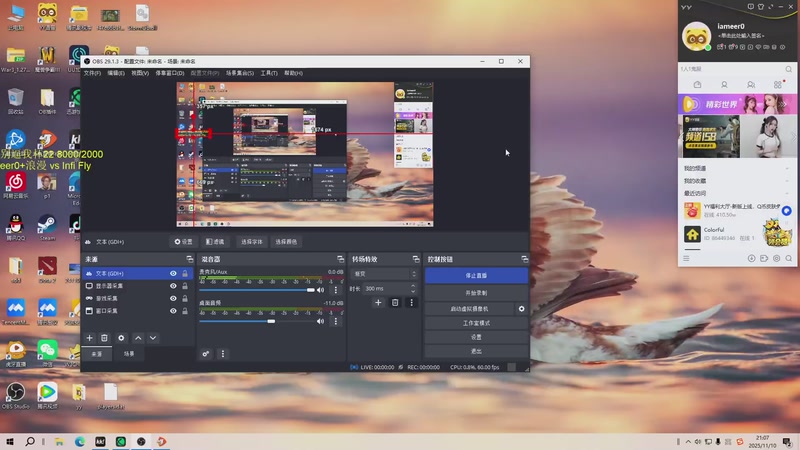
Task: Hide the Text (GDI+) source with eye icon
Action: (x=173, y=273)
